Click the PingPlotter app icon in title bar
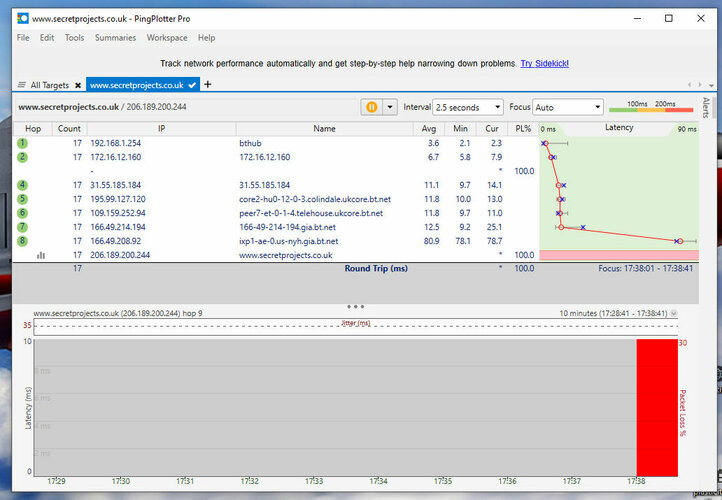The width and height of the screenshot is (722, 500). coord(23,18)
